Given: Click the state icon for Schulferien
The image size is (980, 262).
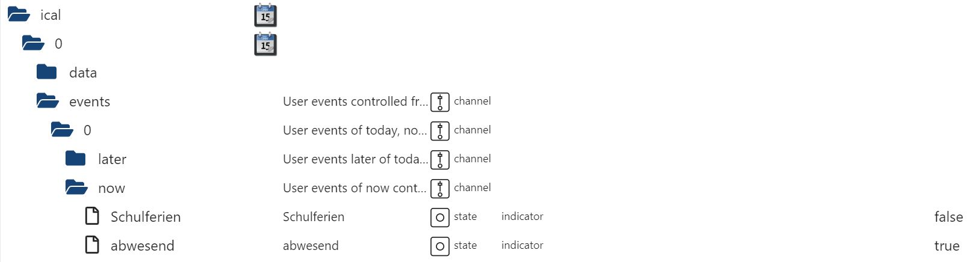Looking at the screenshot, I should [x=439, y=217].
